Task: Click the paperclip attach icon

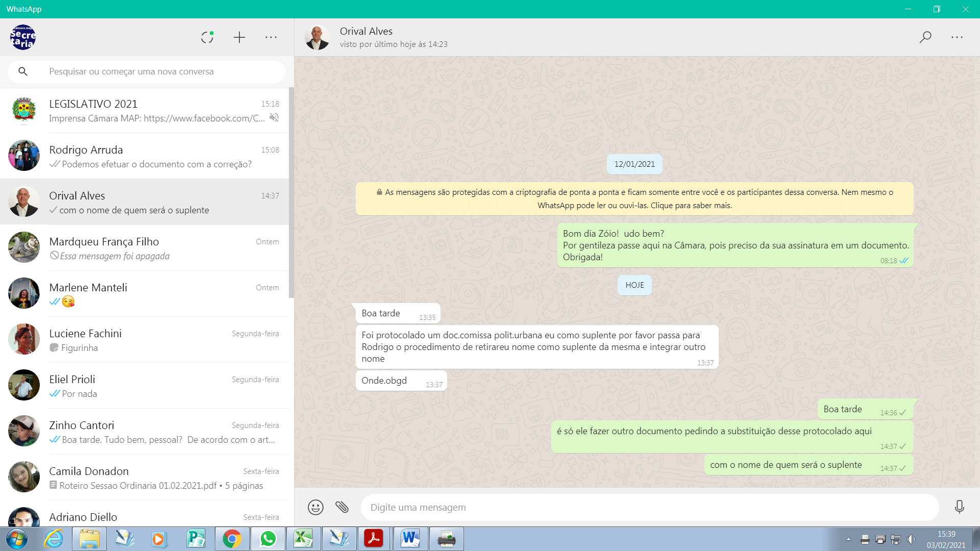Action: coord(342,507)
